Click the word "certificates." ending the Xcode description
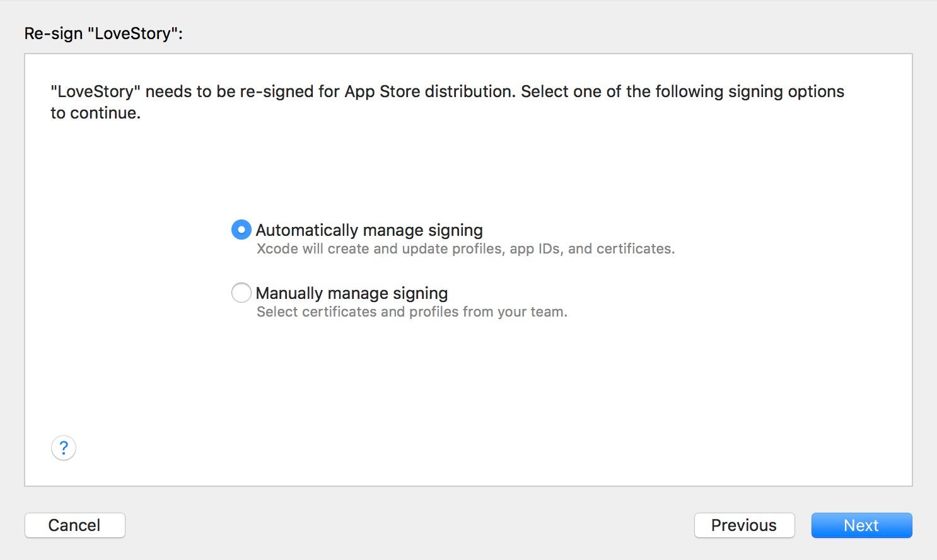Image resolution: width=937 pixels, height=560 pixels. 636,248
